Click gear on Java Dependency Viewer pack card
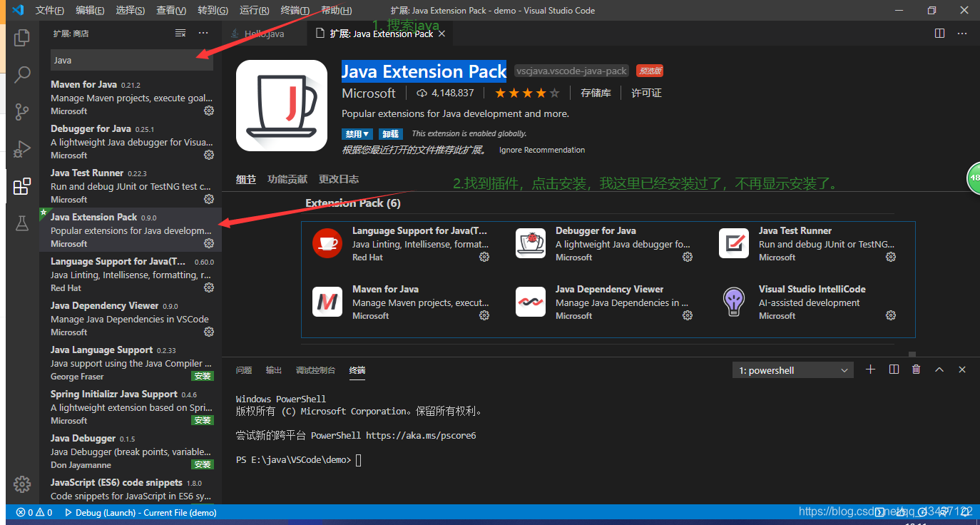Image resolution: width=980 pixels, height=525 pixels. (x=688, y=315)
